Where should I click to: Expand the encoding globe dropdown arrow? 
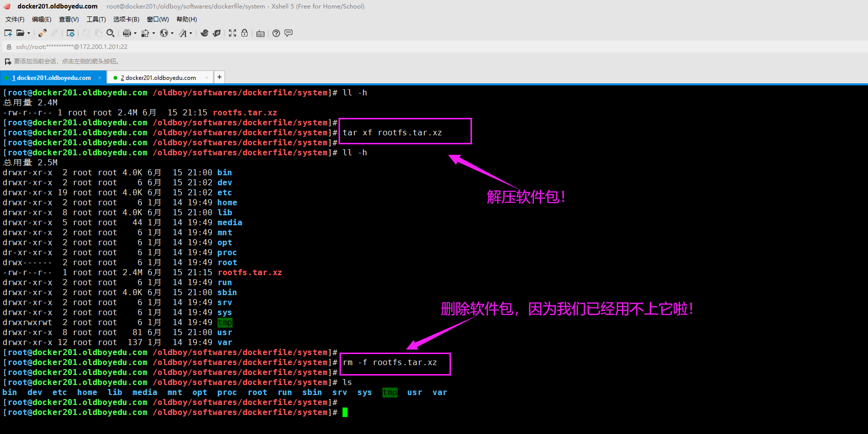(x=172, y=33)
